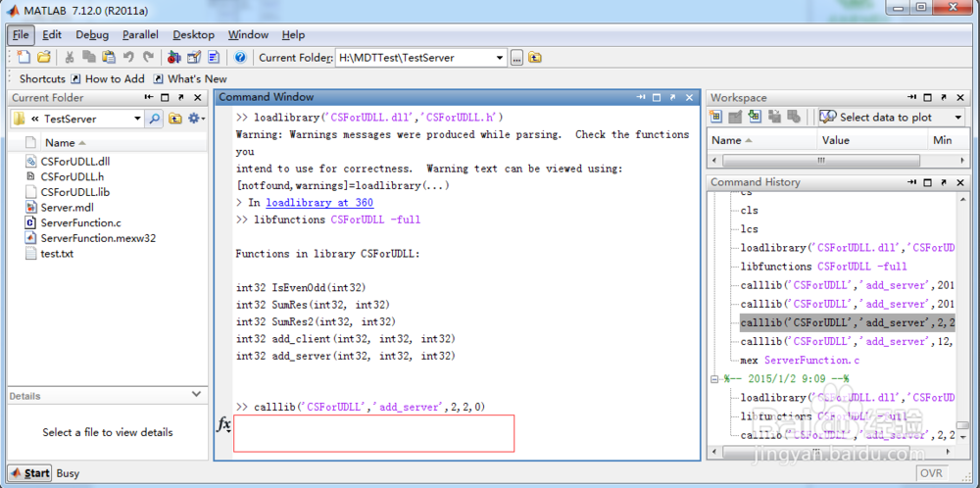This screenshot has width=980, height=488.
Task: Expand the Current Folder path dropdown
Action: [x=500, y=58]
